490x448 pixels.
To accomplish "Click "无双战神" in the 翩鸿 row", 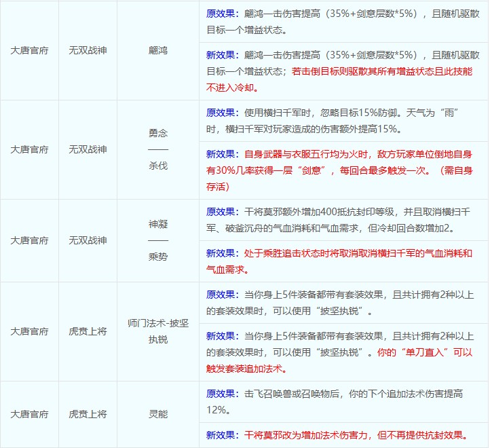I will [88, 51].
